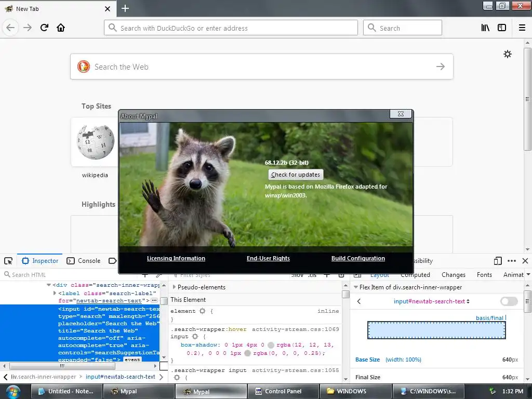Image resolution: width=532 pixels, height=399 pixels.
Task: Open the Fonts sidebar tab
Action: [484, 275]
